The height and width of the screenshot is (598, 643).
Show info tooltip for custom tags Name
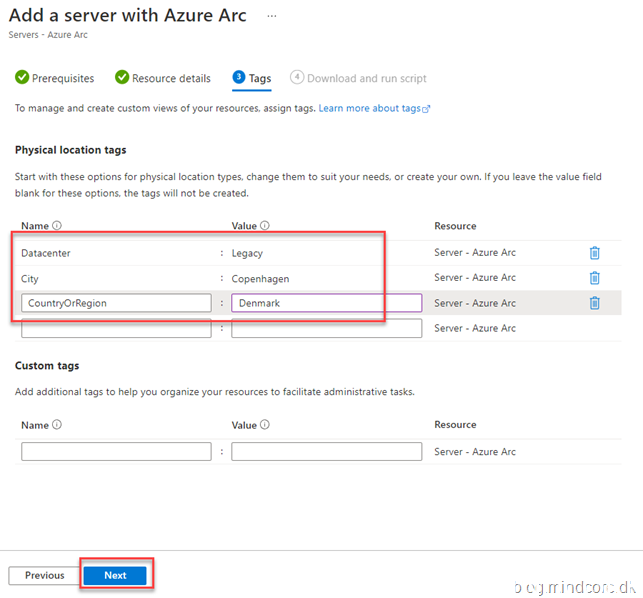pos(57,425)
